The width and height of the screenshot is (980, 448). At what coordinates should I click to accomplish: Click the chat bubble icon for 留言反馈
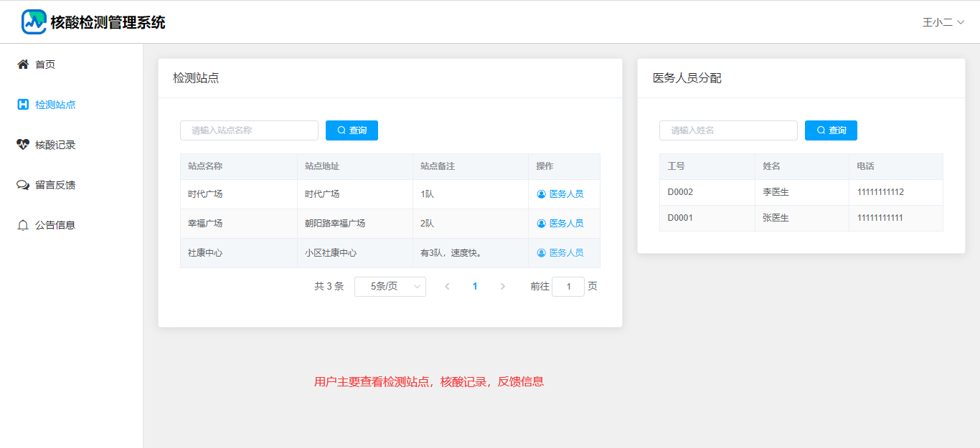tap(23, 185)
